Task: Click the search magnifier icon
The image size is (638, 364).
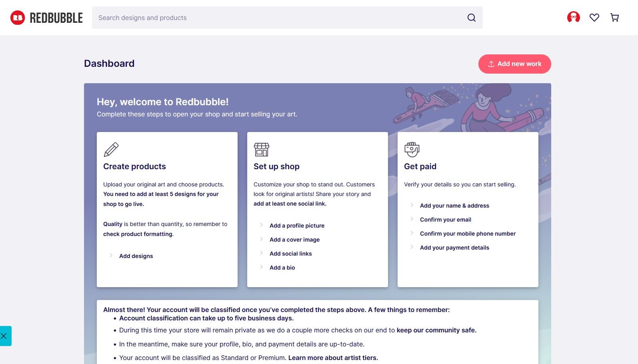Action: pos(472,18)
